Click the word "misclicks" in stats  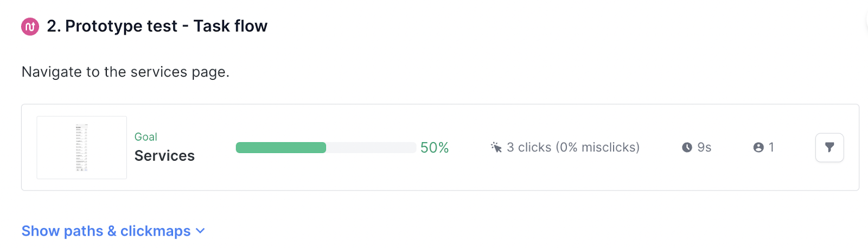(x=608, y=147)
